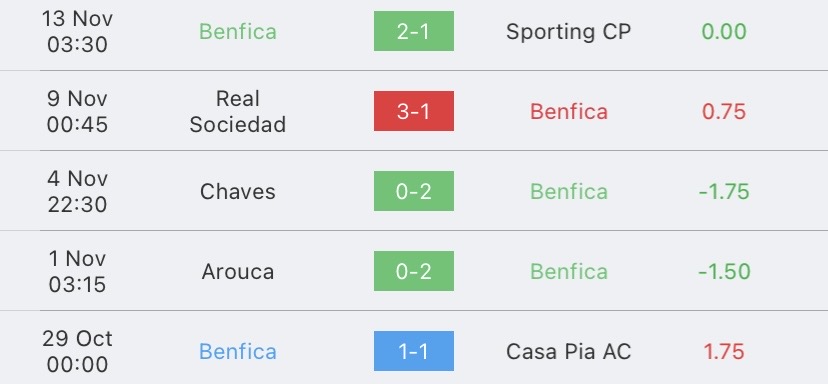Screen dimensions: 828x384
Task: Open the red 3-1 score badge
Action: click(x=413, y=111)
